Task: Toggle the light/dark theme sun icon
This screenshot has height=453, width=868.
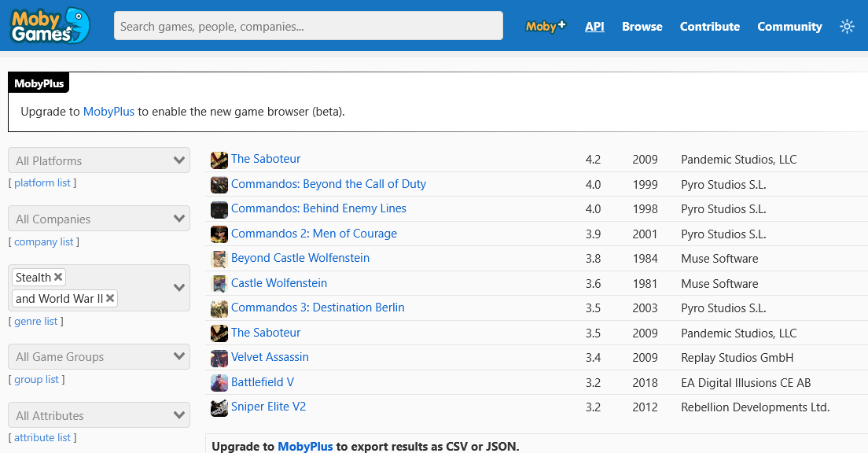Action: pos(847,26)
